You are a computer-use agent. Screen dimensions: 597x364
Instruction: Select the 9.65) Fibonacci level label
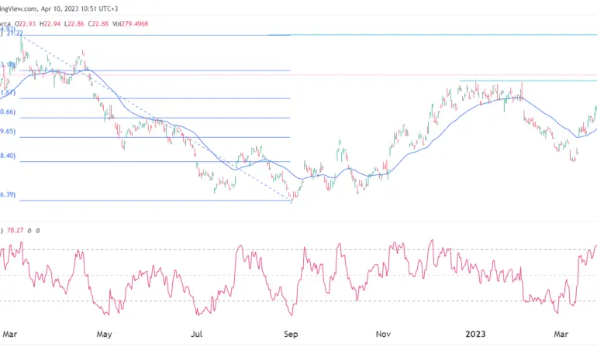click(8, 131)
